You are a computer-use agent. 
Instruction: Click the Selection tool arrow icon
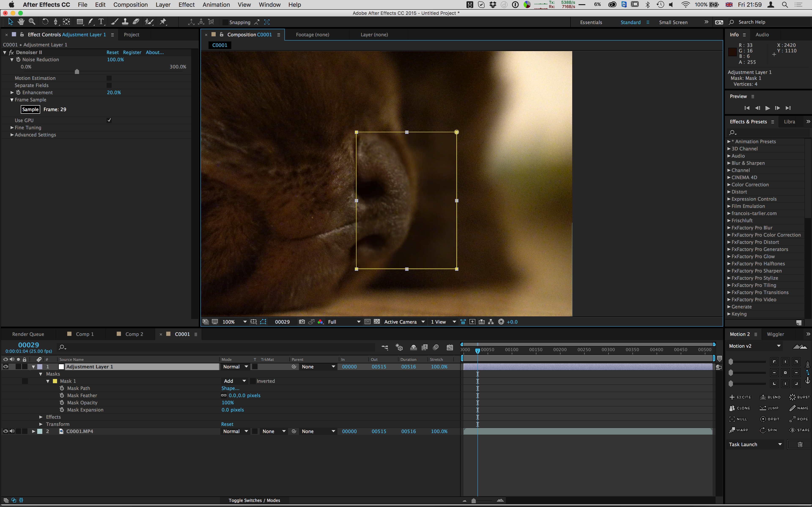[x=10, y=22]
